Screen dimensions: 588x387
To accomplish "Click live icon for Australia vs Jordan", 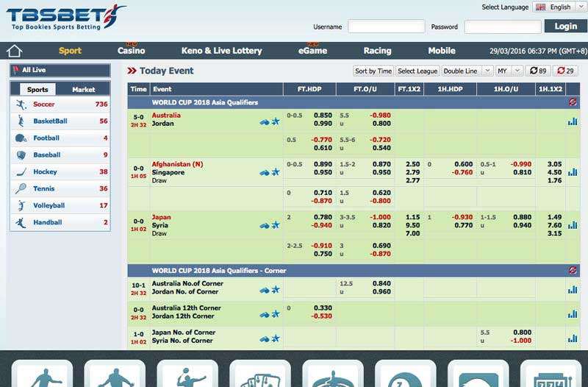I will click(265, 122).
